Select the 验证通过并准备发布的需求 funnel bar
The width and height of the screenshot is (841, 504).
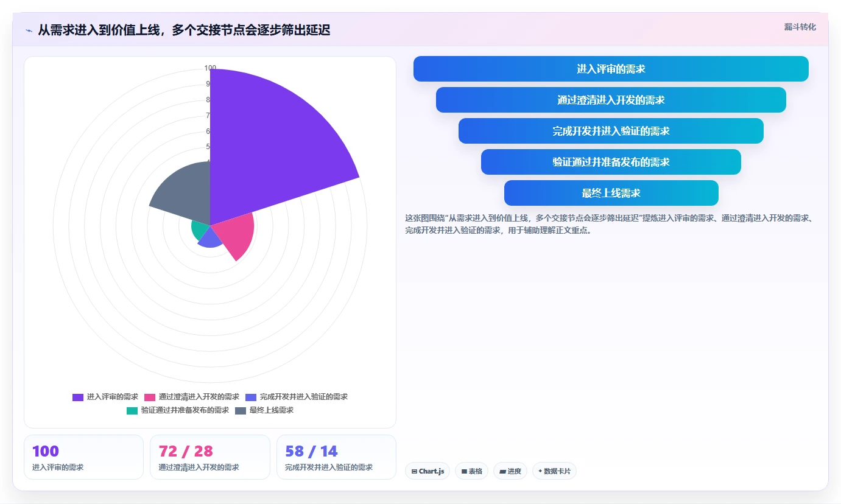tap(611, 162)
